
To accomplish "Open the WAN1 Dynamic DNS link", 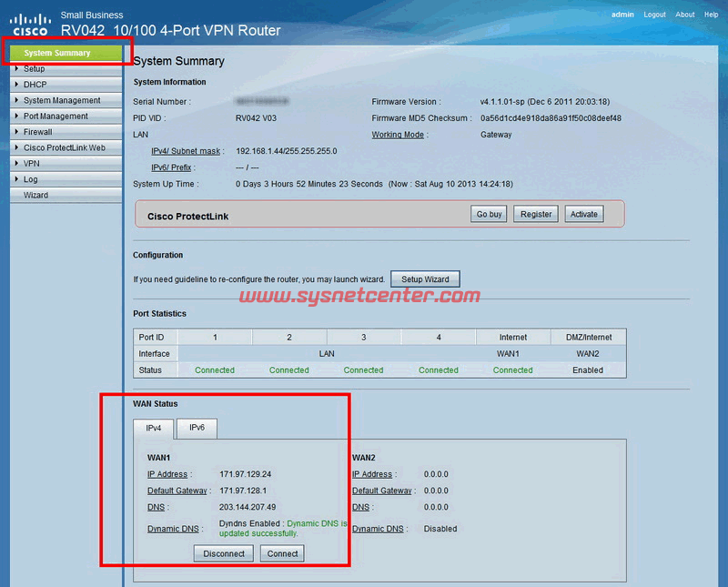I will point(173,529).
